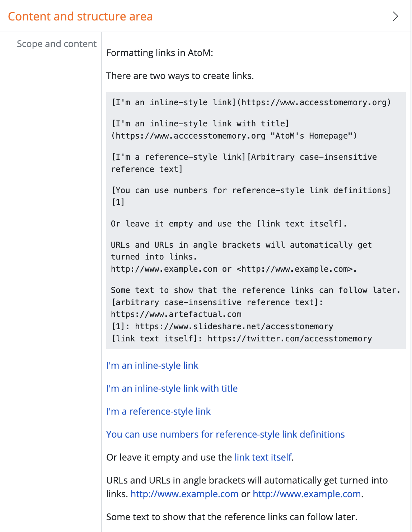Click the final "Some text to show" paragraph below the links
Viewport: 412px width, 532px height.
(232, 517)
